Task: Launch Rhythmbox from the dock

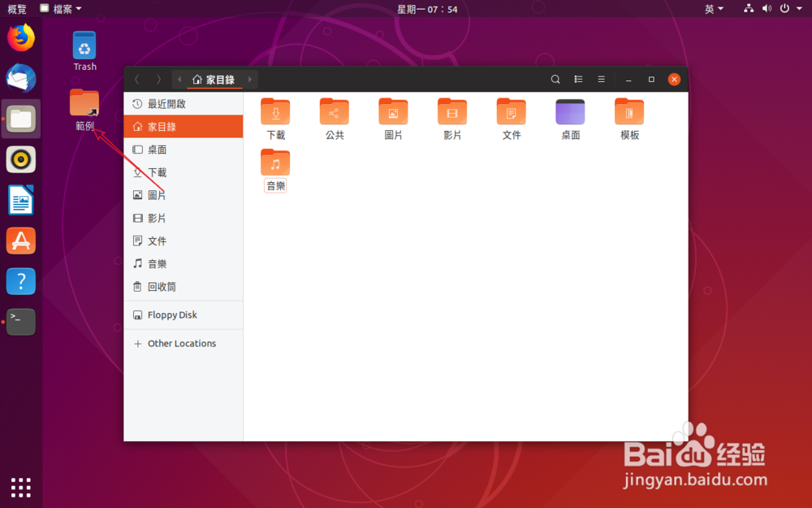Action: point(21,159)
